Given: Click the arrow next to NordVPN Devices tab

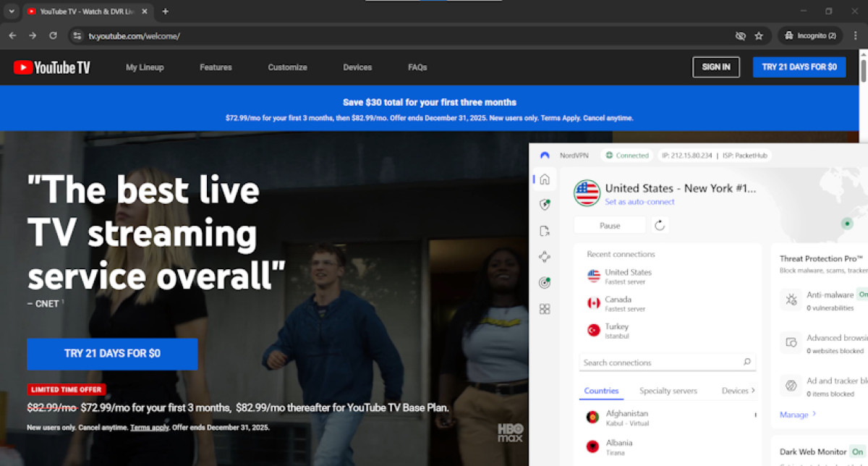Looking at the screenshot, I should [x=753, y=391].
